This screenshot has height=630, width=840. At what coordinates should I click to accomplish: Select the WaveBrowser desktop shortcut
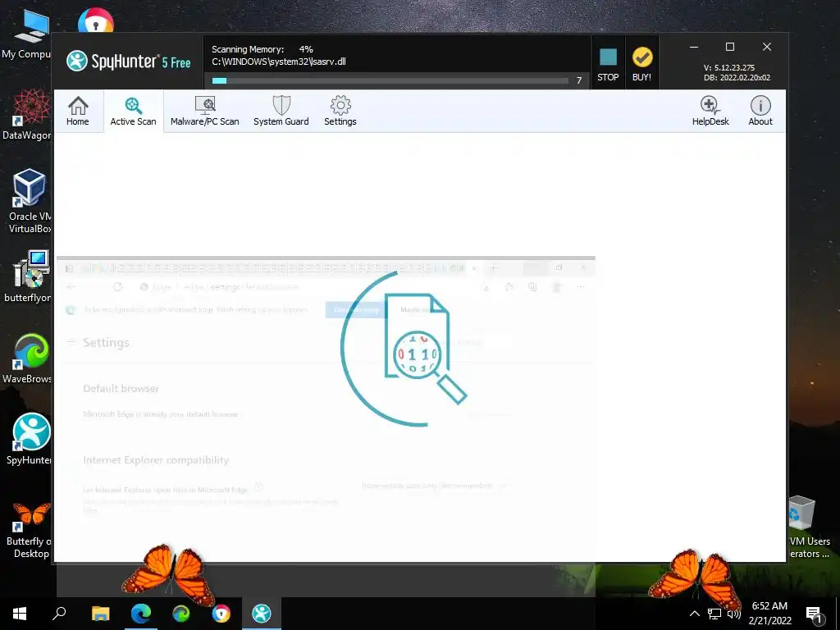point(28,358)
